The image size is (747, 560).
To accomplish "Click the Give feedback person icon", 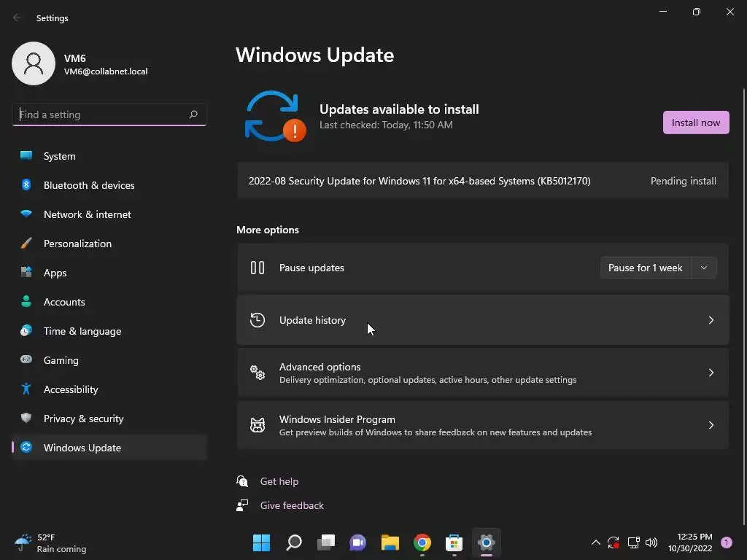I will coord(242,505).
